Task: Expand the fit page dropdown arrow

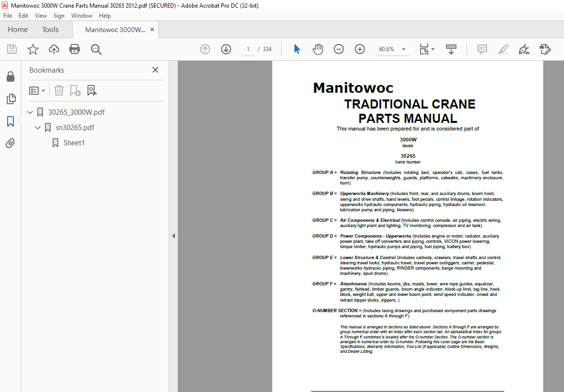Action: (x=433, y=49)
